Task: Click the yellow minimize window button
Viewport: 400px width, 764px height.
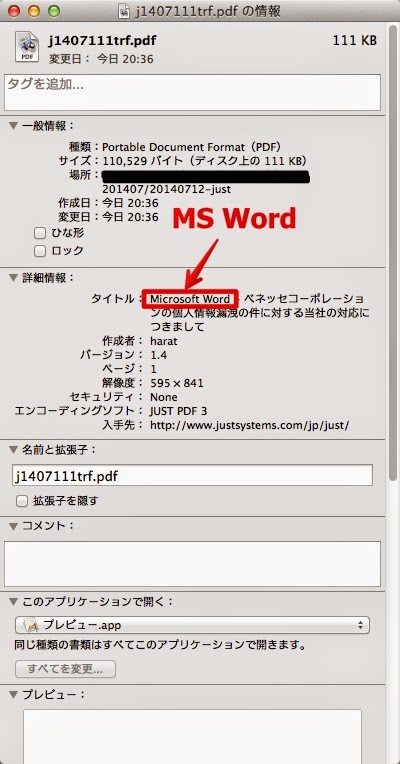Action: [34, 11]
